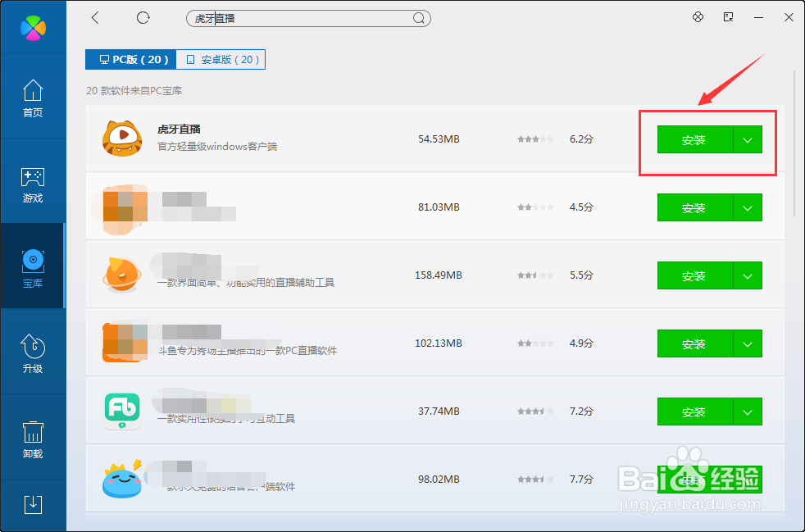Screen dimensions: 805x532
Task: Close the software manager window
Action: coord(789,17)
